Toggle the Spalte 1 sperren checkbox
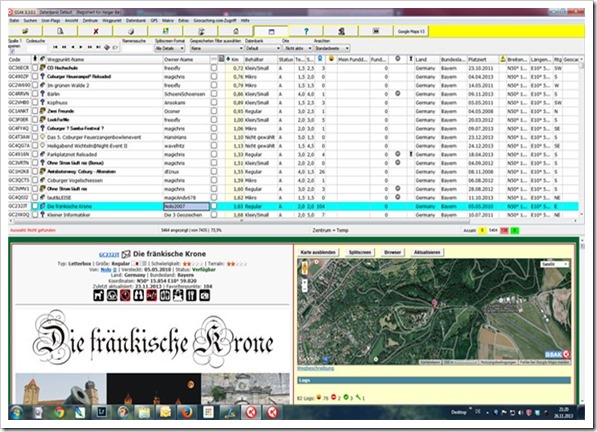This screenshot has width=597, height=432. (12, 51)
